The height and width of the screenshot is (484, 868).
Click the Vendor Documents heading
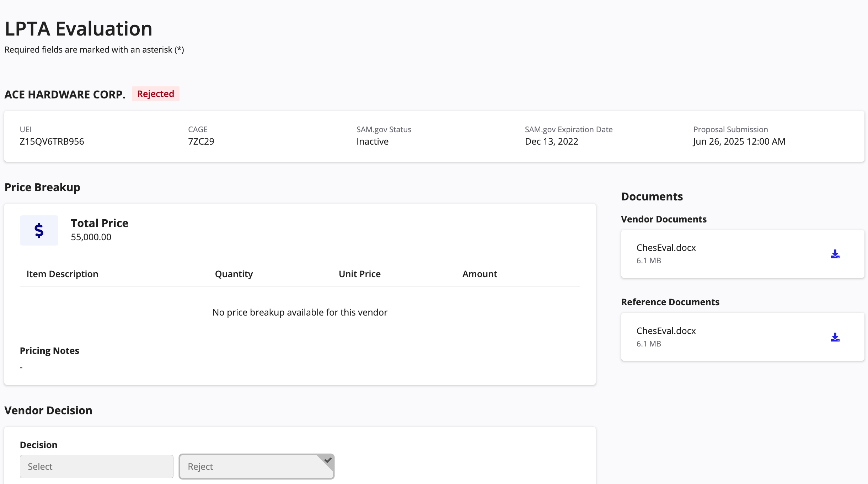click(664, 219)
